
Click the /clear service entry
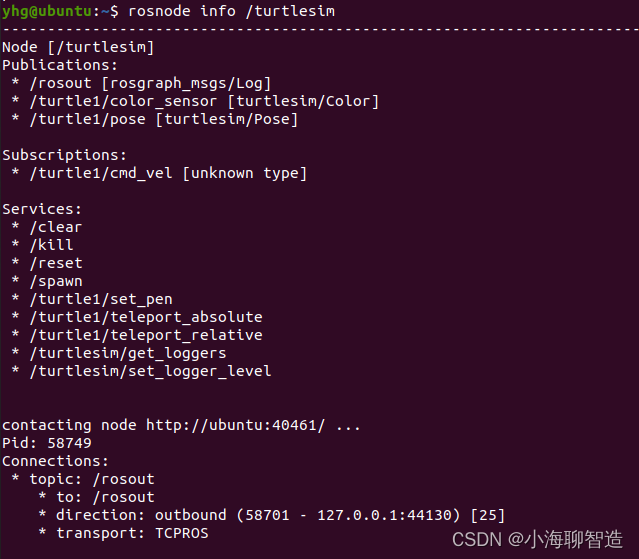[55, 227]
